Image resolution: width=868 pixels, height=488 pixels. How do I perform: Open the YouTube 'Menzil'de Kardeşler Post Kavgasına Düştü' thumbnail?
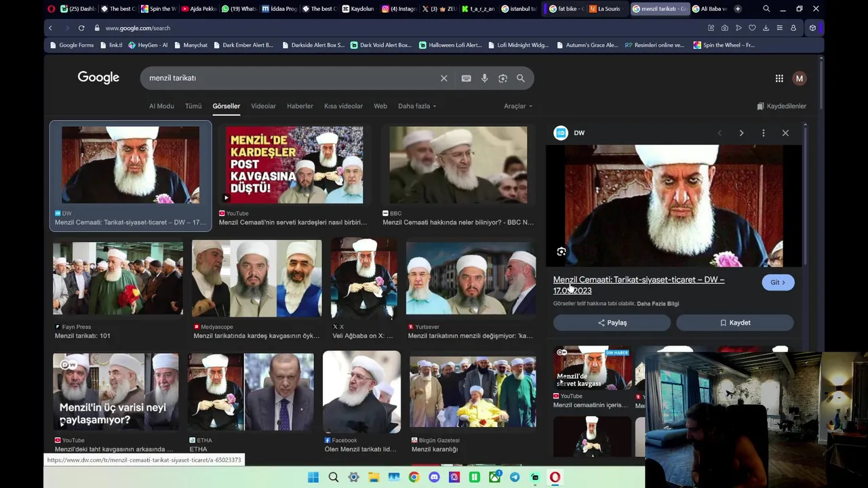[x=294, y=165]
